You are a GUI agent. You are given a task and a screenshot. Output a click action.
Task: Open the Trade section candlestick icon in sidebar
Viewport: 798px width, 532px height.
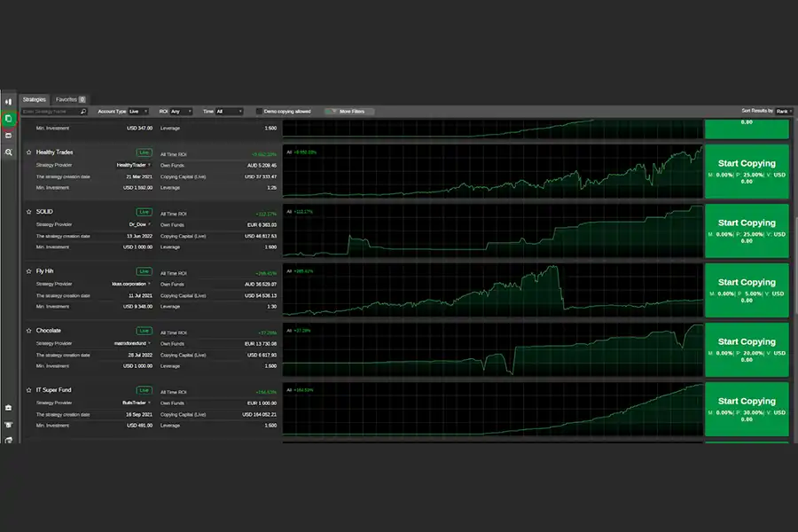click(x=9, y=102)
